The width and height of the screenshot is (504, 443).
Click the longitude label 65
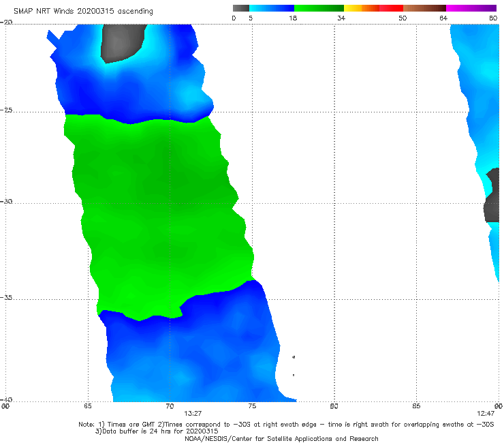[x=88, y=406]
